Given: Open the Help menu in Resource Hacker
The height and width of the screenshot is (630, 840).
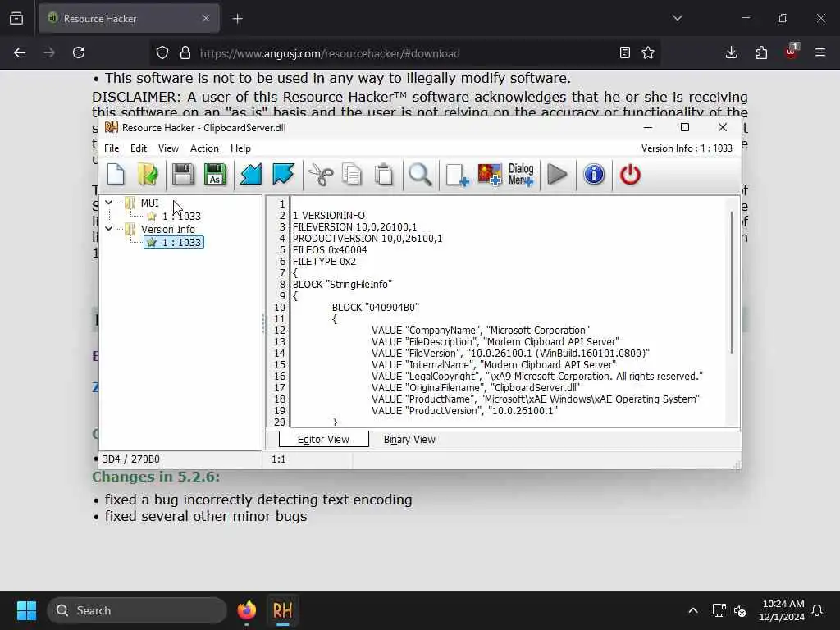Looking at the screenshot, I should 240,148.
